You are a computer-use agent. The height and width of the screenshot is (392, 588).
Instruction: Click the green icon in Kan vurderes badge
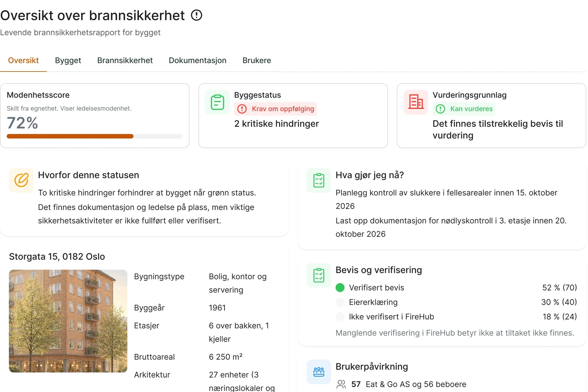click(440, 109)
